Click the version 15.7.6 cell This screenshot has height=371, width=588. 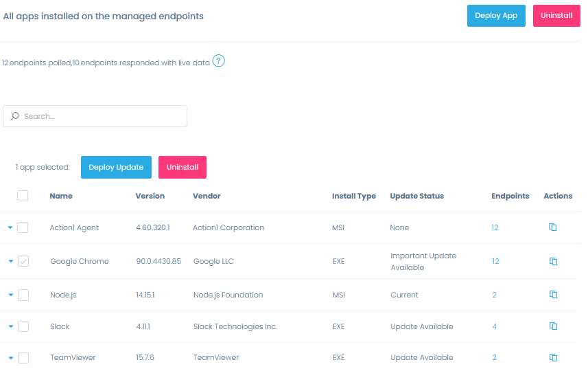pyautogui.click(x=145, y=357)
